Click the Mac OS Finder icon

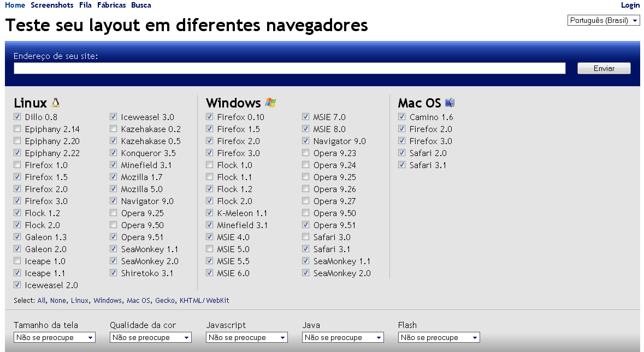[x=450, y=103]
